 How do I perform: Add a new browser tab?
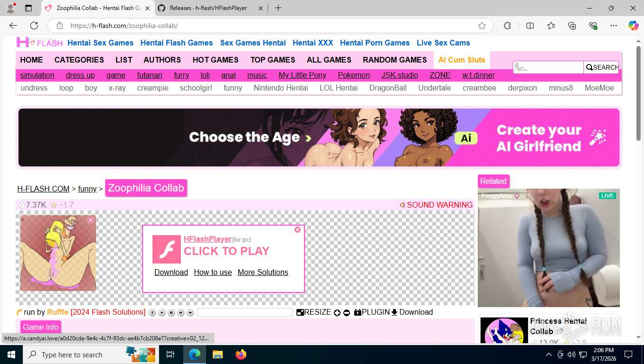[278, 8]
